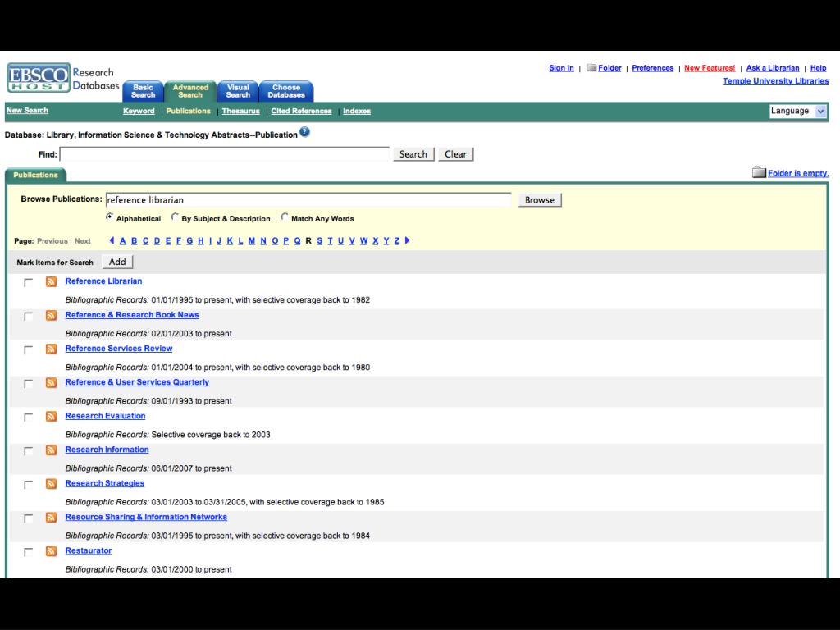Click the New Search link
This screenshot has height=630, width=840.
[x=27, y=111]
